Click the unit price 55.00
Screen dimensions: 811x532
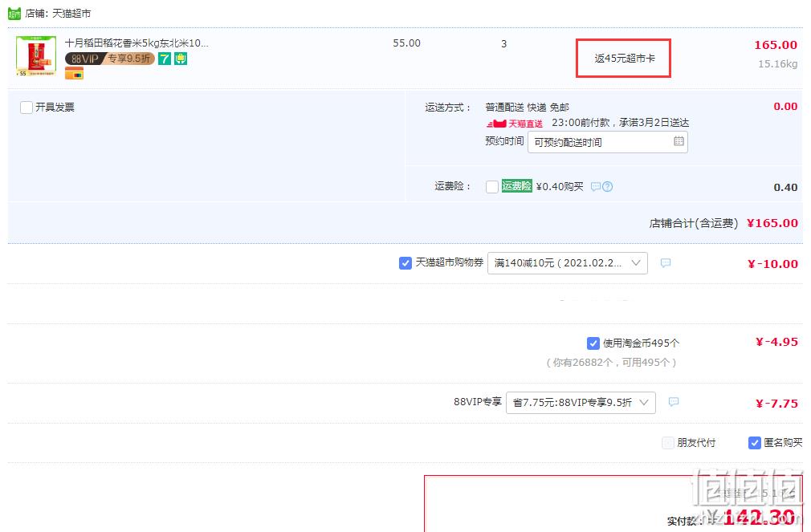click(406, 43)
